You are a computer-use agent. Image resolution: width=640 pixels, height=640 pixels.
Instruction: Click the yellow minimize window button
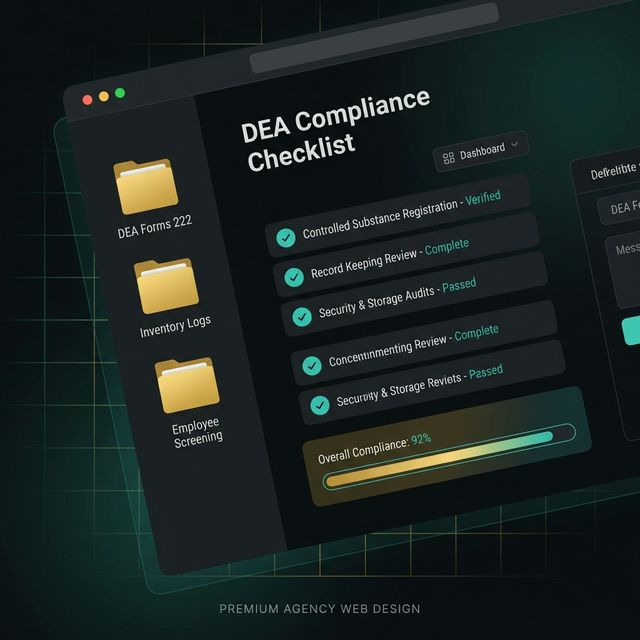104,96
